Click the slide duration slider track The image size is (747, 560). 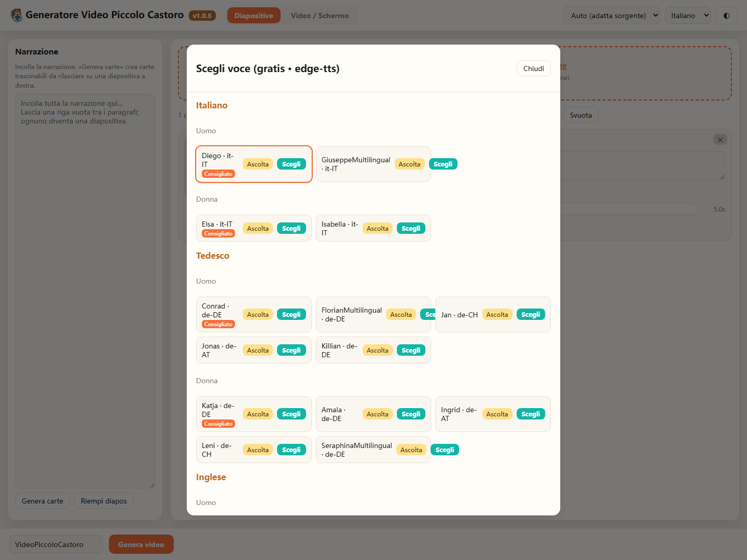[629, 209]
